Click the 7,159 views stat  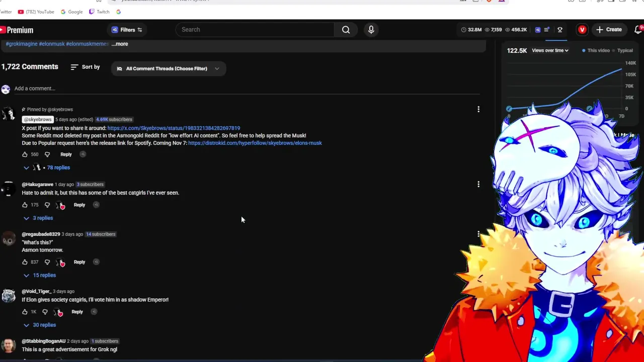(x=493, y=30)
